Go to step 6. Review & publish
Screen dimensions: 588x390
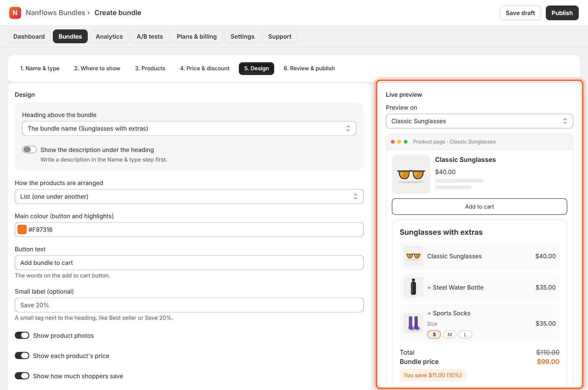point(309,68)
